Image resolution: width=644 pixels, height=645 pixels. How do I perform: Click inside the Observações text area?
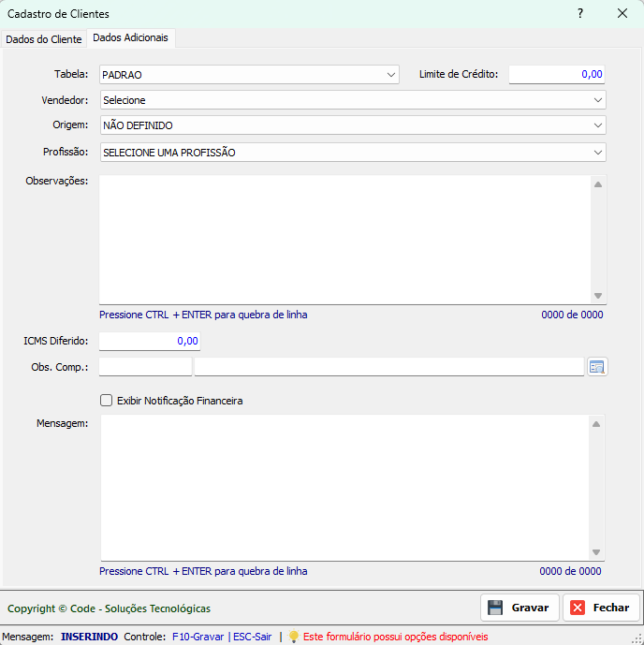pos(344,240)
